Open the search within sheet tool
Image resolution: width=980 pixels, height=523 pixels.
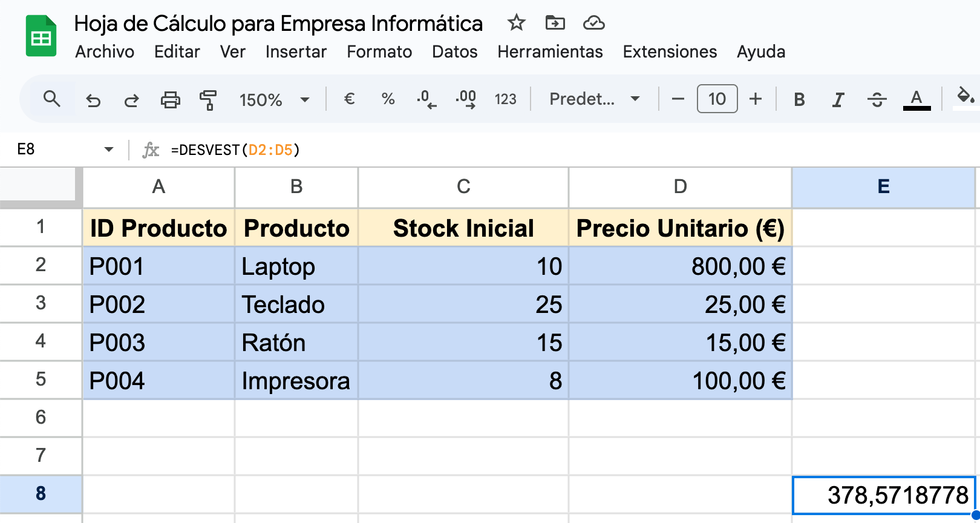point(52,99)
